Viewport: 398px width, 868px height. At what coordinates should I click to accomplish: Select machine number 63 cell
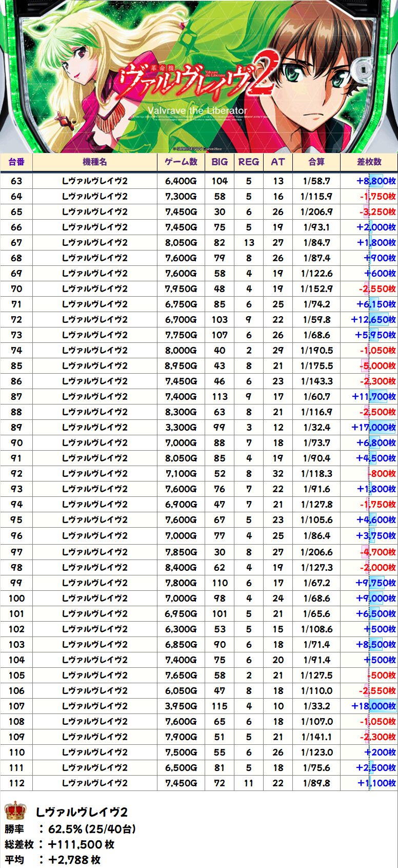tap(16, 181)
